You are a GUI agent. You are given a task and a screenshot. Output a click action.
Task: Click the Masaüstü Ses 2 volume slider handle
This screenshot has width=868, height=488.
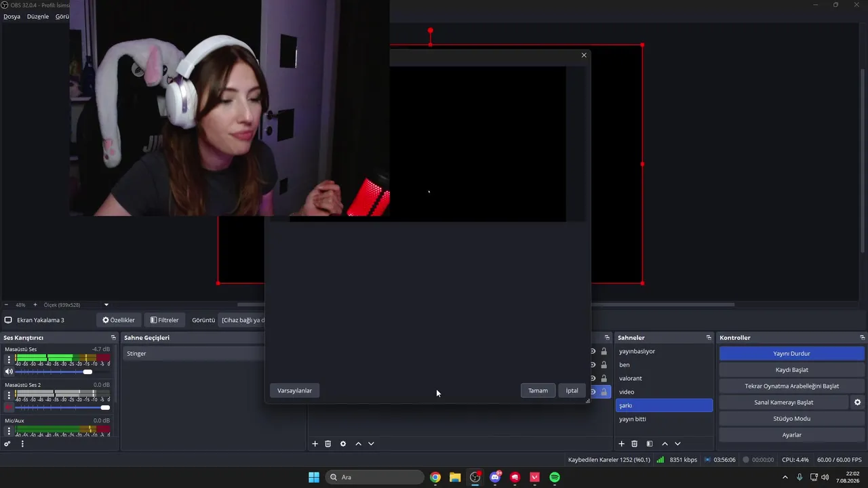105,407
